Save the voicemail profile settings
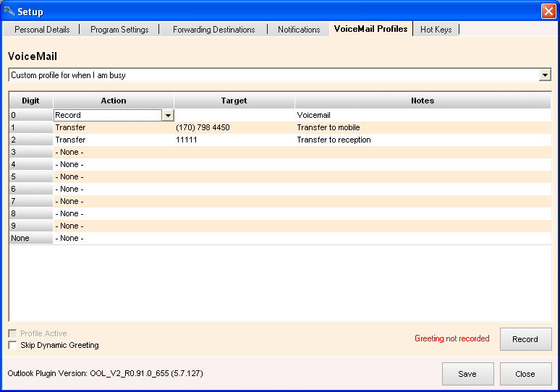Screen dimensions: 560x392 [x=467, y=374]
